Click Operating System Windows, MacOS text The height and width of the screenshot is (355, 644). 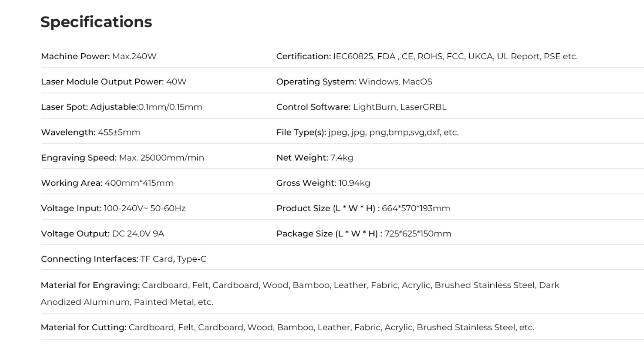[x=354, y=82]
